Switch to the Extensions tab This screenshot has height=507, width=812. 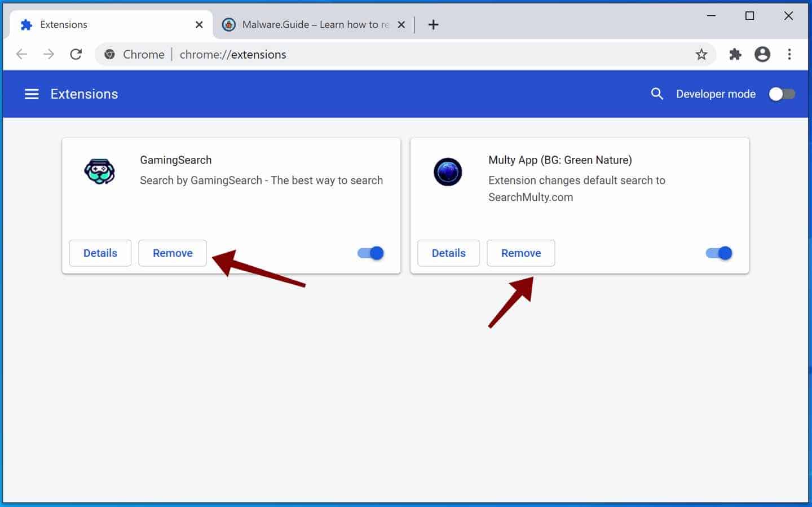(x=110, y=25)
